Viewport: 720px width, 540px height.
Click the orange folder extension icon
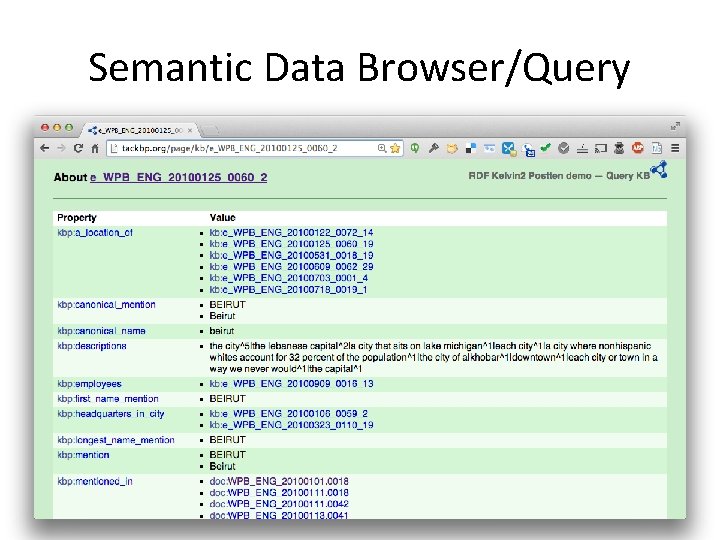click(452, 148)
